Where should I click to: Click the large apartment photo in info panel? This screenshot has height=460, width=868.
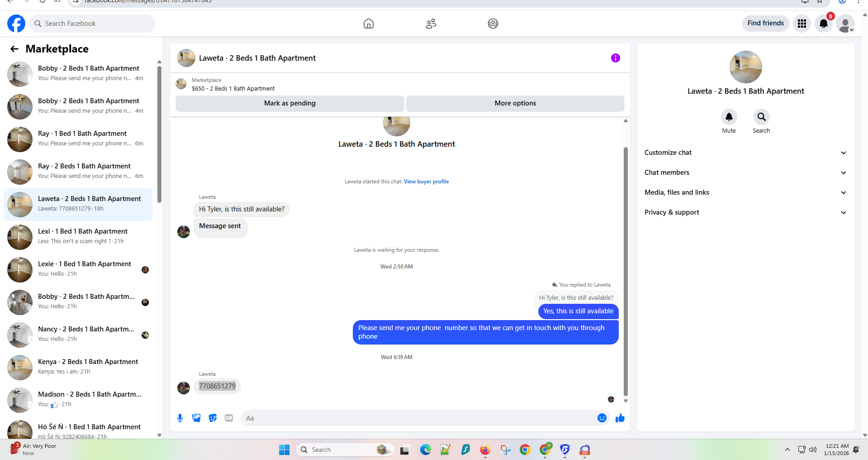[x=745, y=67]
